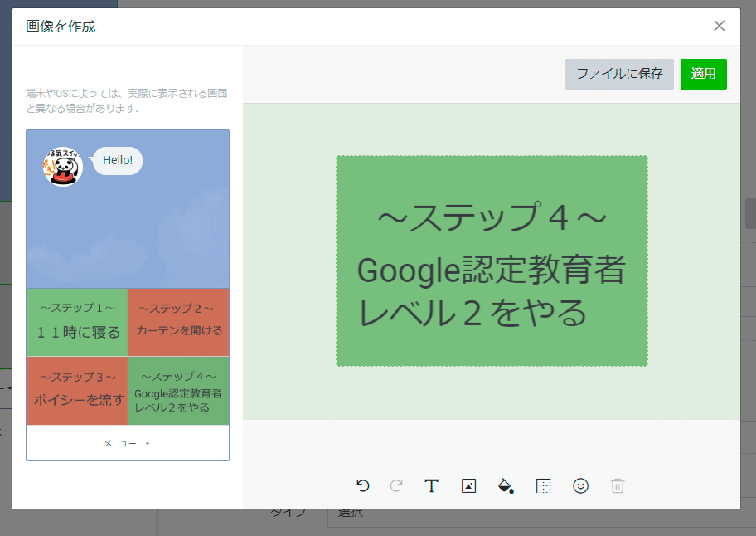Click the Hello! chat bubble
This screenshot has width=756, height=536.
tap(117, 161)
